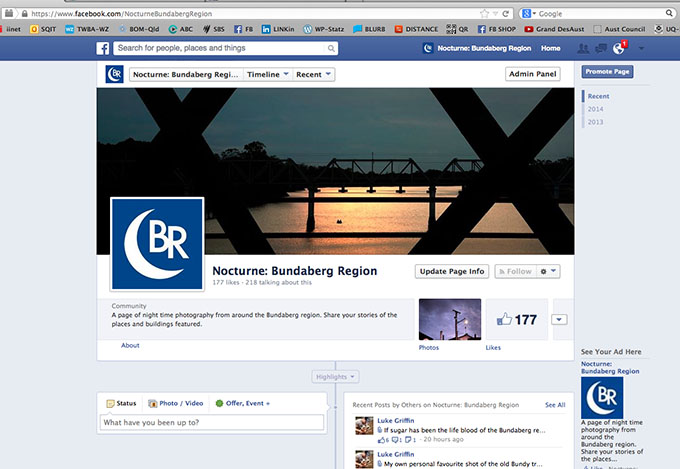Open first Luke Griffin post about sugar
Viewport: 680px width, 469px height.
click(464, 430)
